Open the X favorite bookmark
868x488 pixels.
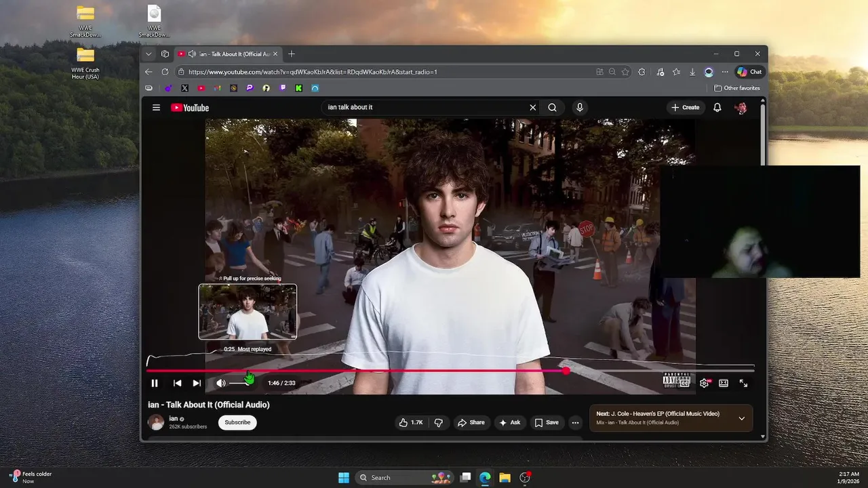pos(184,88)
